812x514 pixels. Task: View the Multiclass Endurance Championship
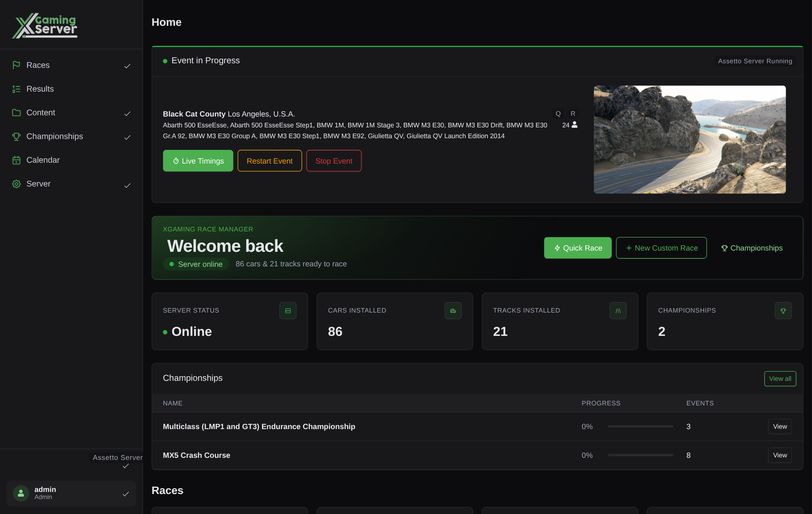tap(780, 426)
